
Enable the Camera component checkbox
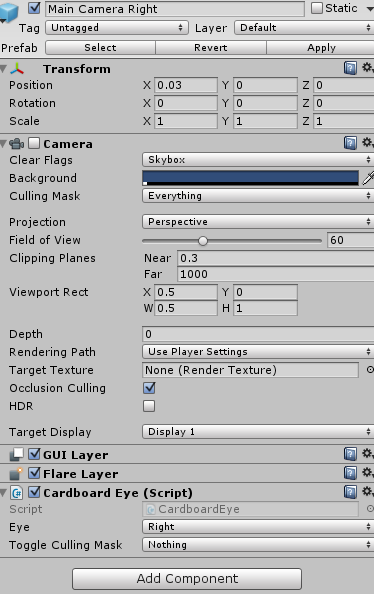pyautogui.click(x=34, y=143)
